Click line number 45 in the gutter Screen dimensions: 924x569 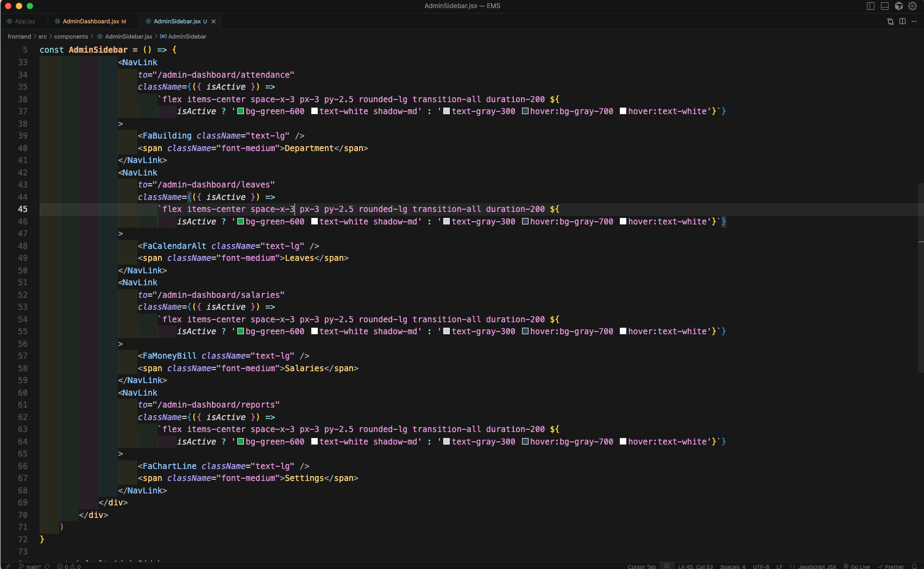click(x=23, y=209)
